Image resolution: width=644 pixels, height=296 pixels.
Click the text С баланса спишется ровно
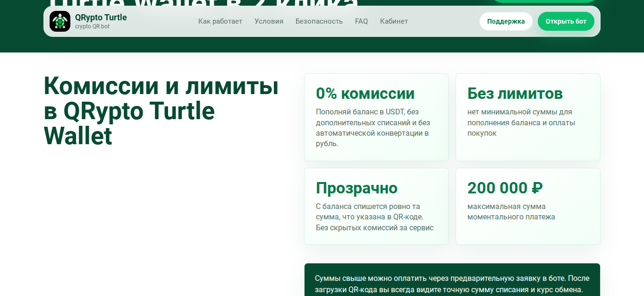(374, 217)
